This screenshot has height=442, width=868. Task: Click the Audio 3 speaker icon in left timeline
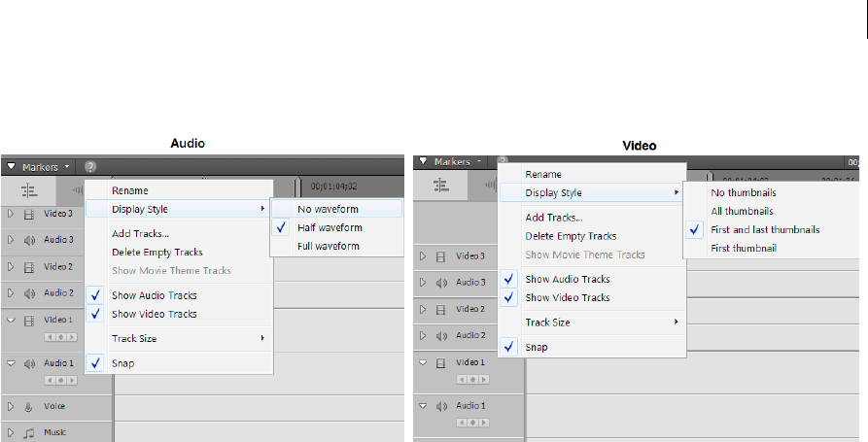(x=29, y=240)
